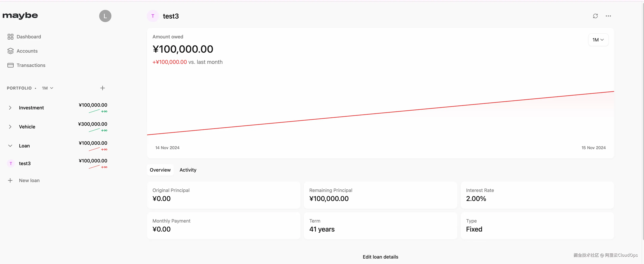Click the test3 account avatar in sidebar
This screenshot has width=644, height=264.
coord(11,163)
